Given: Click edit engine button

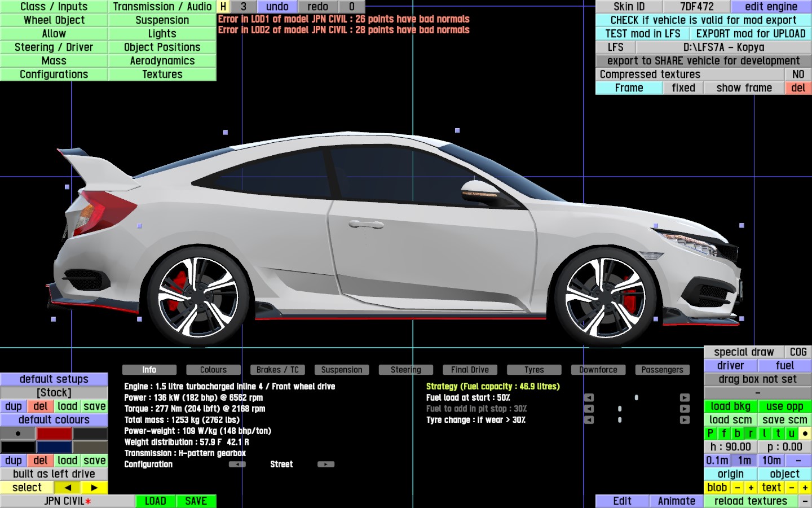Looking at the screenshot, I should coord(771,7).
